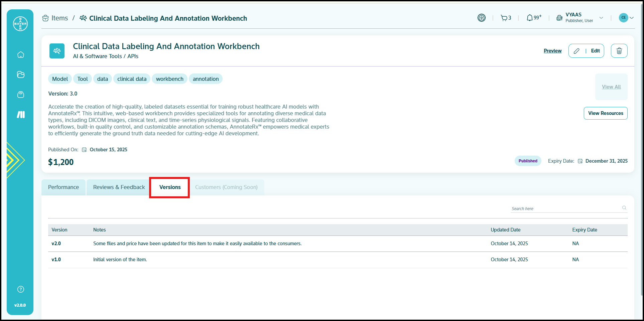Viewport: 644px width, 321px height.
Task: Click the circular support icon in header
Action: pyautogui.click(x=481, y=18)
